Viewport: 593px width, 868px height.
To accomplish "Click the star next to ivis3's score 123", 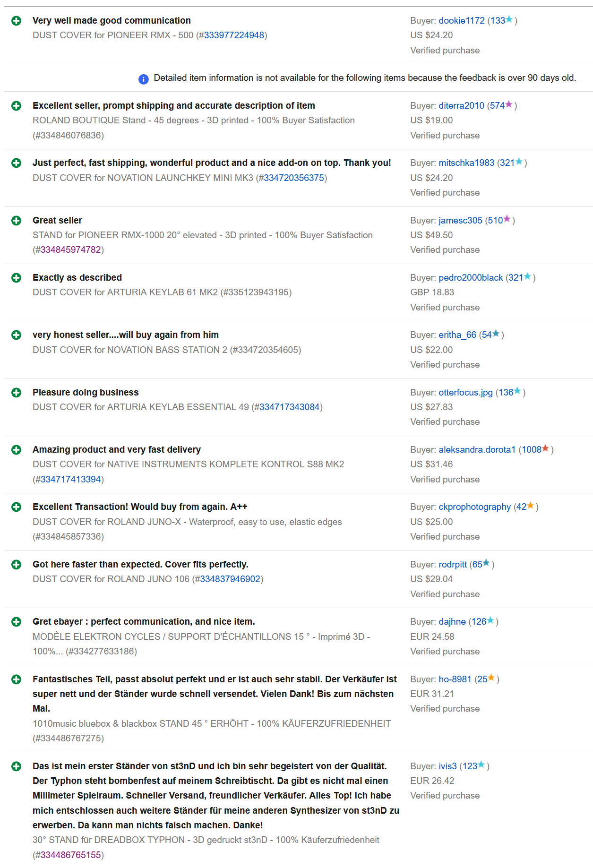I will [481, 765].
